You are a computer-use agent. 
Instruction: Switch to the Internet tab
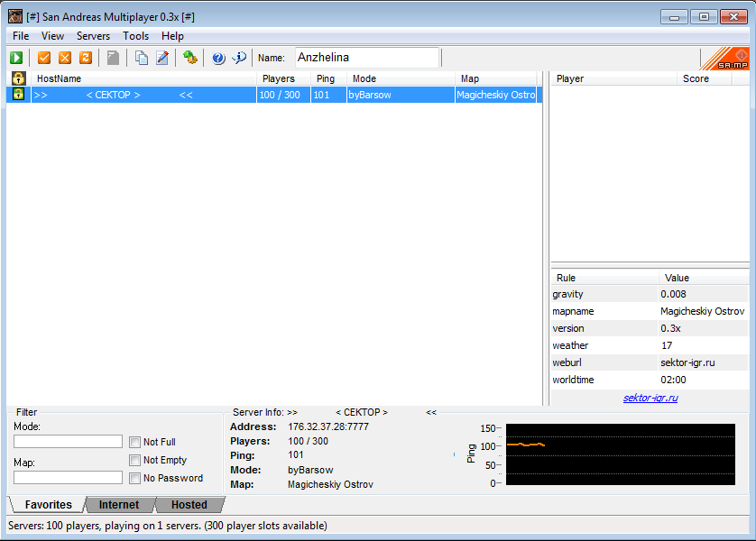[118, 504]
